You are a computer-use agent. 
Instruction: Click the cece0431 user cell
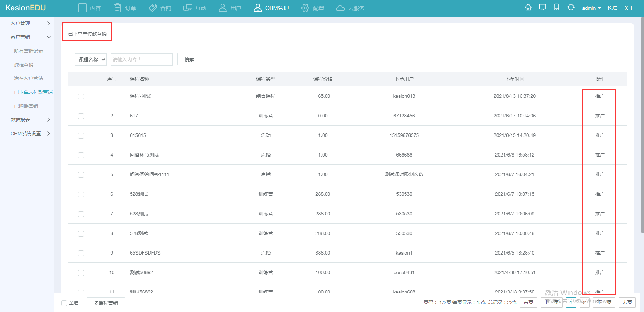[x=404, y=272]
